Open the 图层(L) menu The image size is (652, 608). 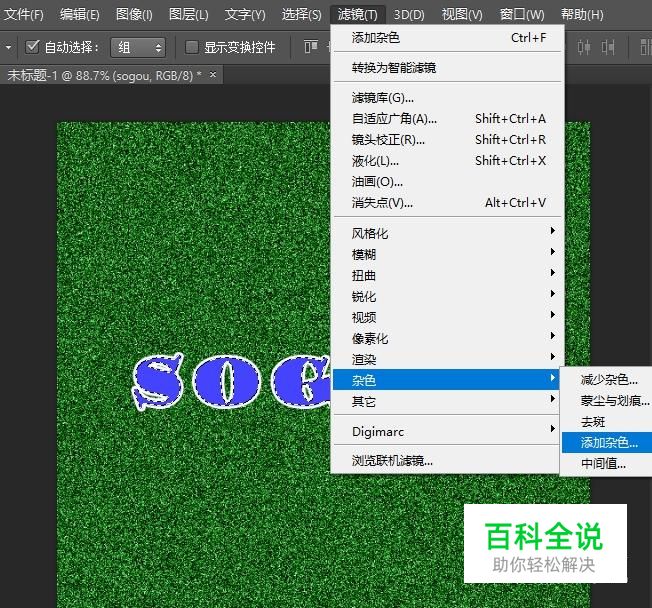point(188,15)
